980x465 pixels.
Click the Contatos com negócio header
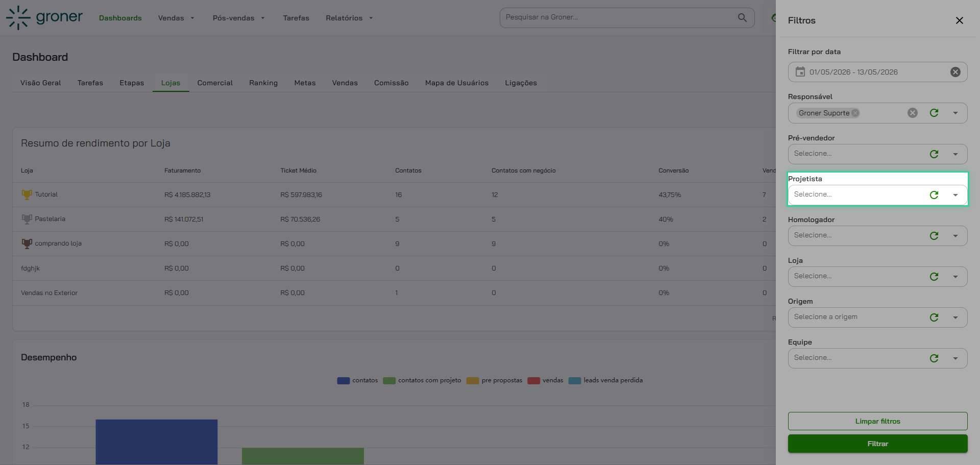523,170
